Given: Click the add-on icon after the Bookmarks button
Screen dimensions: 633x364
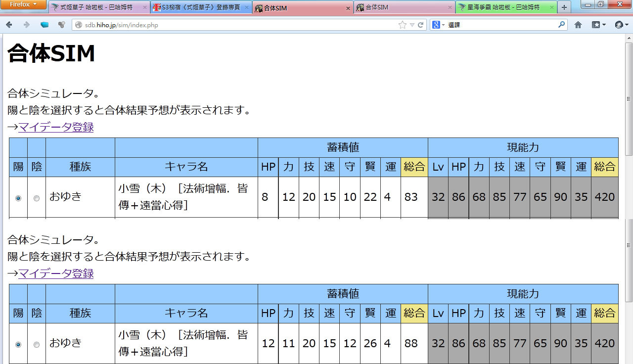Looking at the screenshot, I should (x=621, y=25).
